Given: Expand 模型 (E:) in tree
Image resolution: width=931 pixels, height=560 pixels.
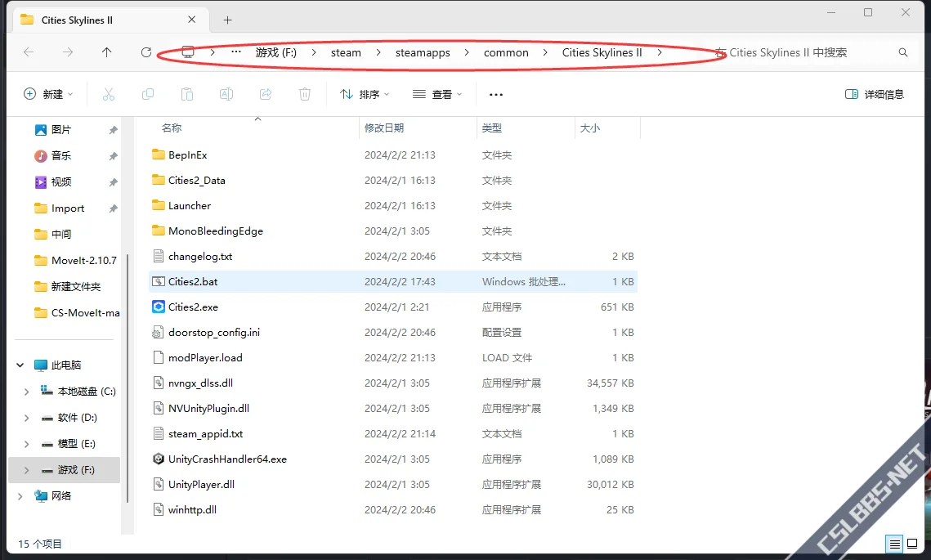Looking at the screenshot, I should point(27,444).
